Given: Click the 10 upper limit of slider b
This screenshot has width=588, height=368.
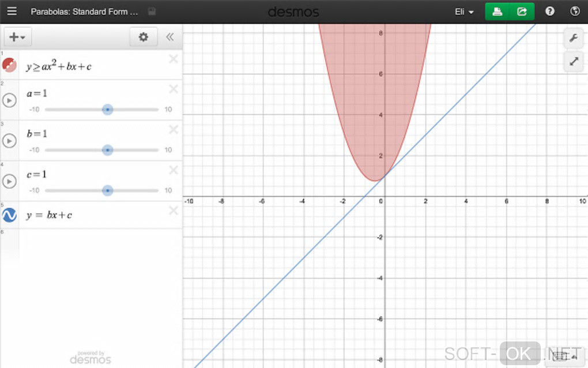Looking at the screenshot, I should point(168,150).
